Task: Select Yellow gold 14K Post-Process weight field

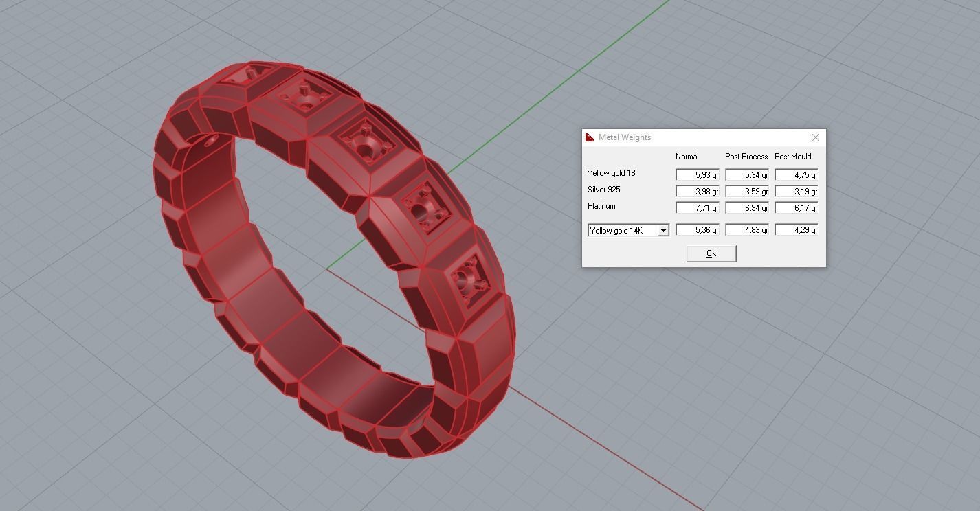Action: pos(747,230)
